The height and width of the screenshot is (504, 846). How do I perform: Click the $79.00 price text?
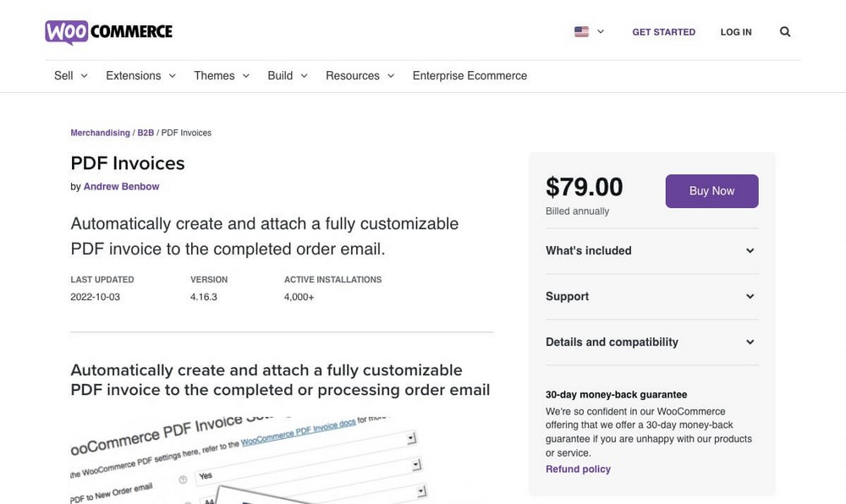tap(585, 187)
